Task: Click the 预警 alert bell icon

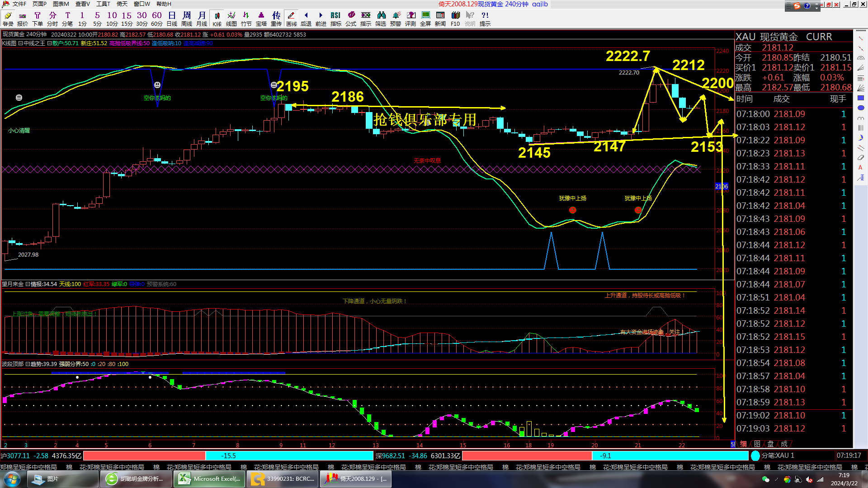Action: coord(396,19)
